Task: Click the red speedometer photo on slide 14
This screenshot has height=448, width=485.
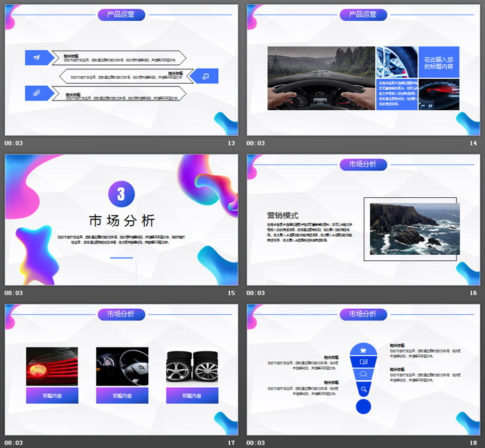Action: [439, 95]
